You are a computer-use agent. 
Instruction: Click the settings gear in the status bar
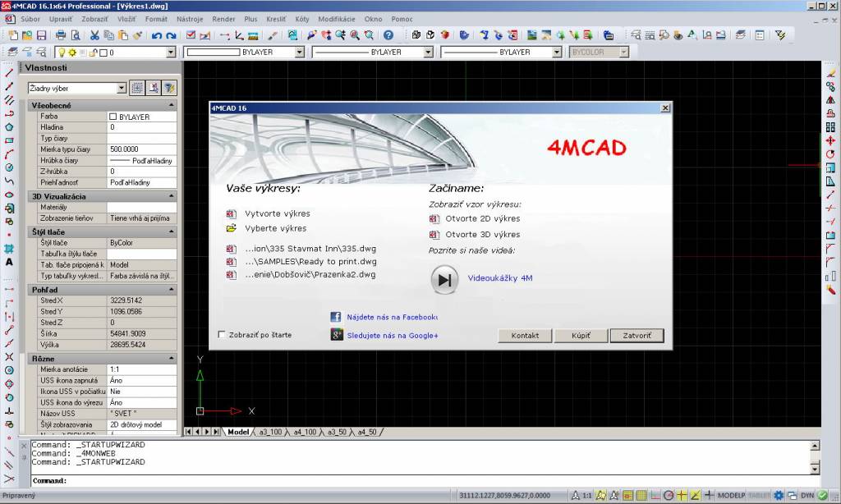pyautogui.click(x=779, y=496)
